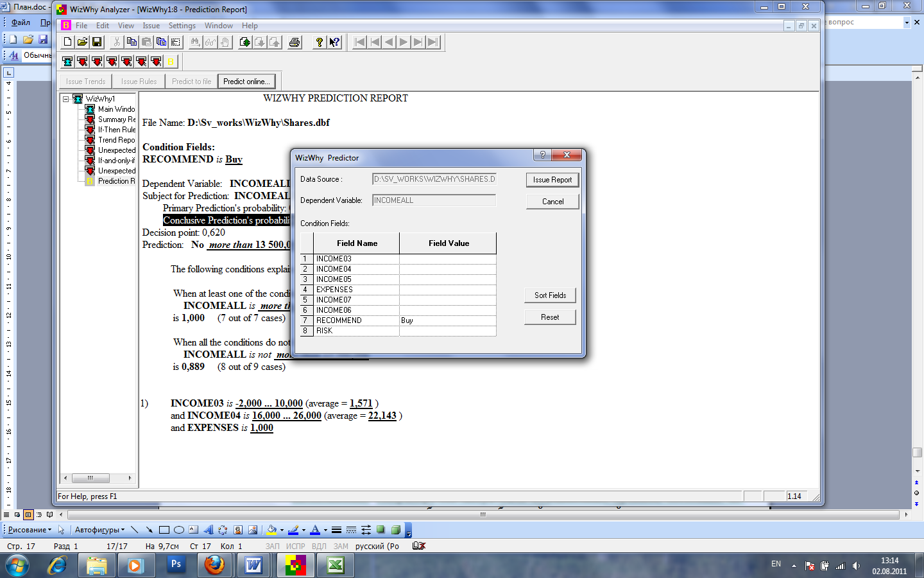Open the Font Color dropdown arrow
Screen dimensions: 924x578
325,530
